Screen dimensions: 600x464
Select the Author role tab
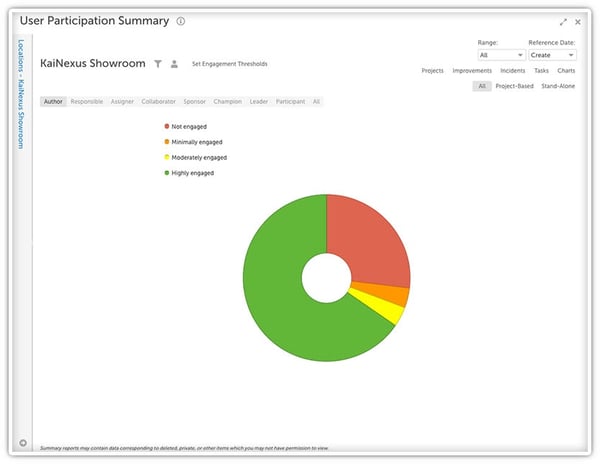[x=53, y=101]
